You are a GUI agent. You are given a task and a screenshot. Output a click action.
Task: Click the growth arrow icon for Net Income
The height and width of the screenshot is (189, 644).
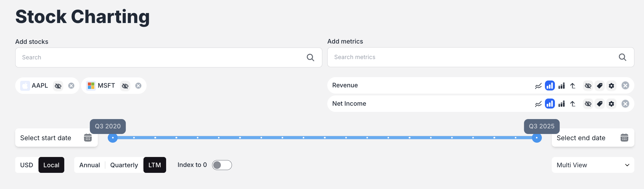[573, 104]
